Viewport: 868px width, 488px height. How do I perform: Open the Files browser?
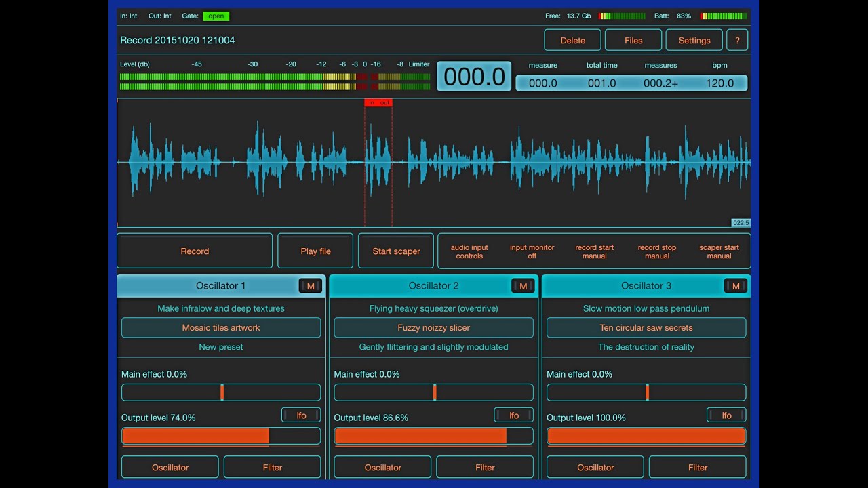tap(633, 40)
